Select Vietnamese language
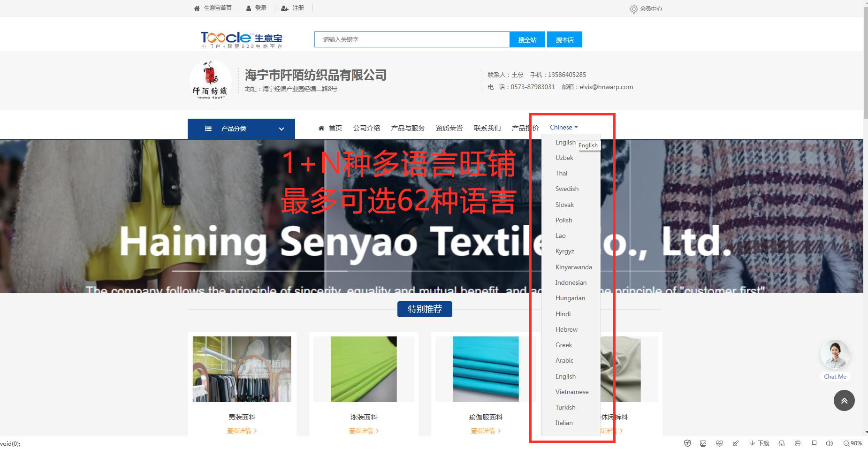The image size is (868, 449). coord(571,392)
